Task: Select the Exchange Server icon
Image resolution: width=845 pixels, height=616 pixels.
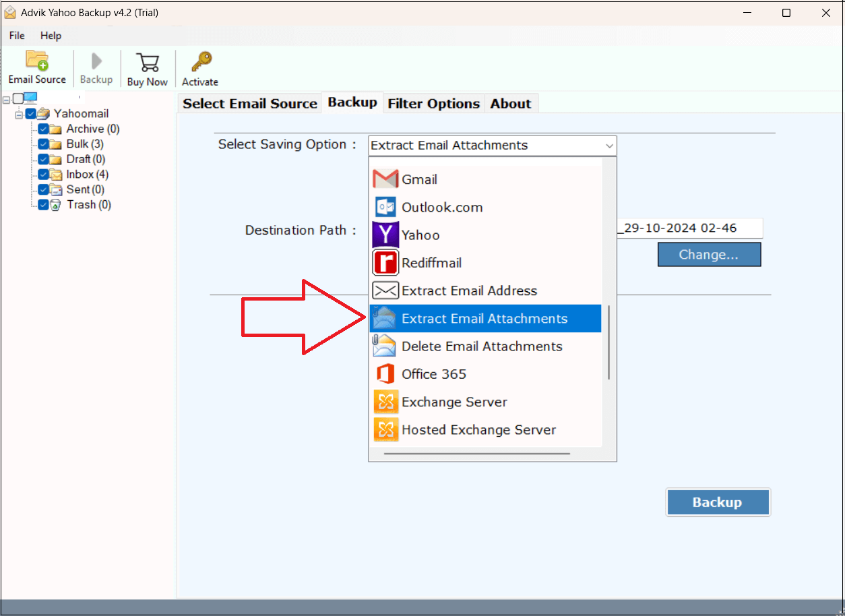Action: pyautogui.click(x=385, y=402)
